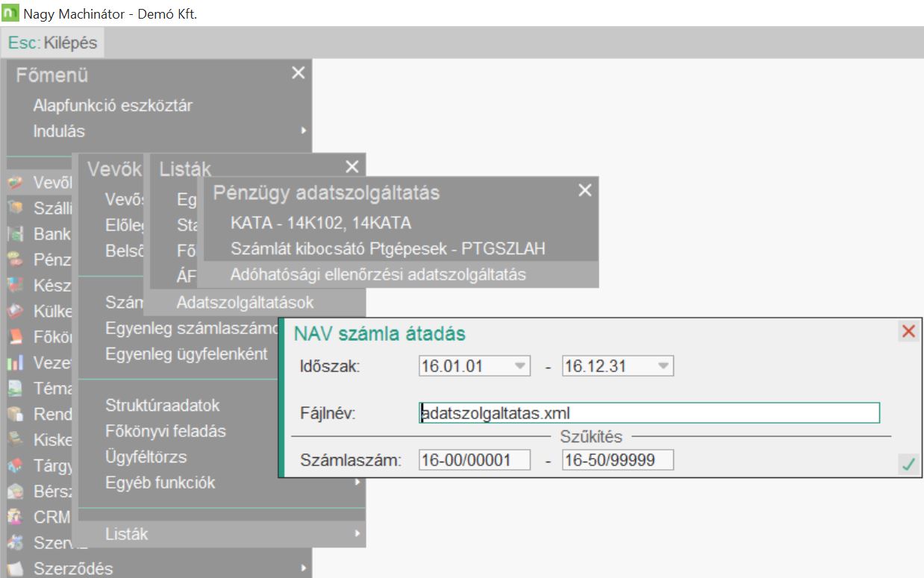Open the Időszak end date dropdown

(664, 367)
